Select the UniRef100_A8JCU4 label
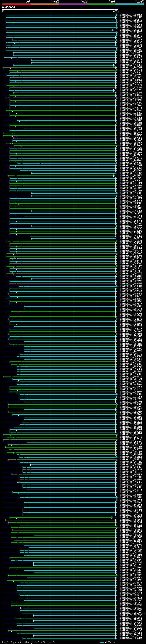This screenshot has width=146, height=644. (x=131, y=314)
